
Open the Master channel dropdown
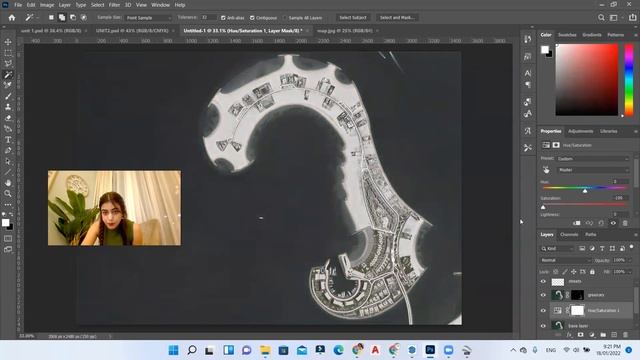(593, 170)
